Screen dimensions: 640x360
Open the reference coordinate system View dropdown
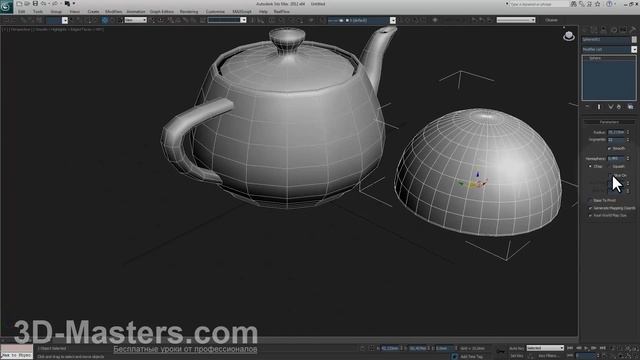(x=136, y=20)
